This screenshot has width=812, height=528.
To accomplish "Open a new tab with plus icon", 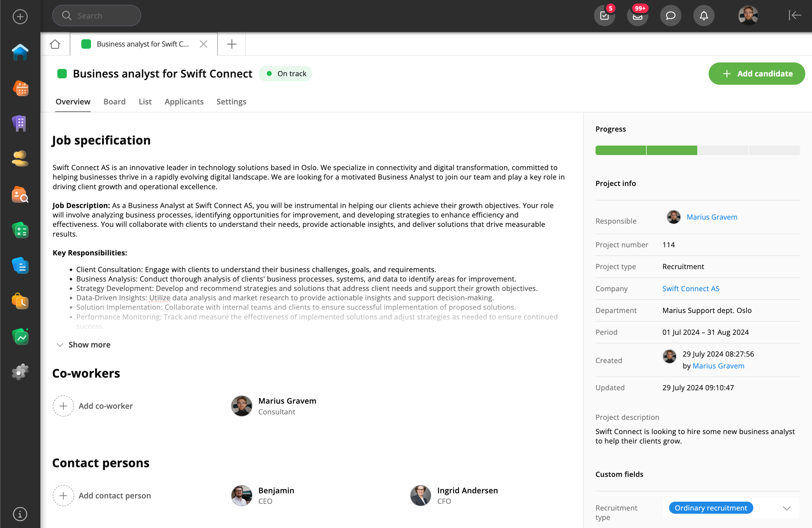I will (232, 44).
